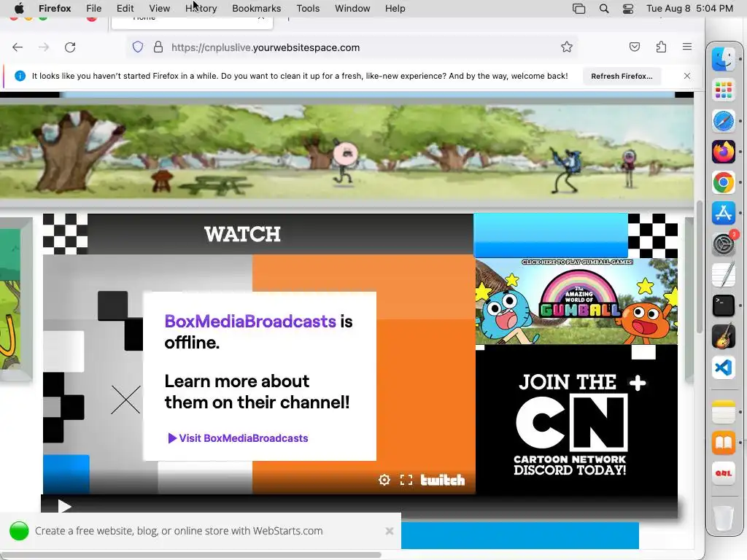Save page to Pocket icon
Image resolution: width=747 pixels, height=560 pixels.
(x=635, y=47)
